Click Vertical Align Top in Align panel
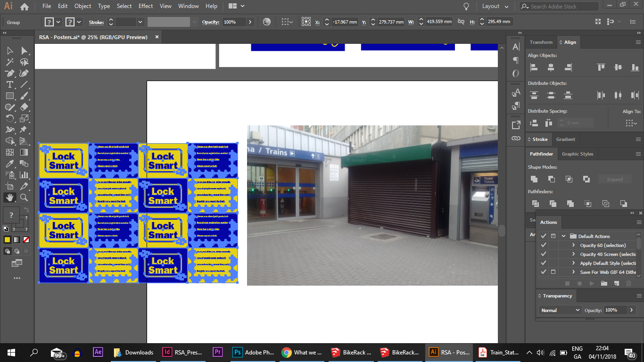The image size is (644, 362). tap(601, 67)
